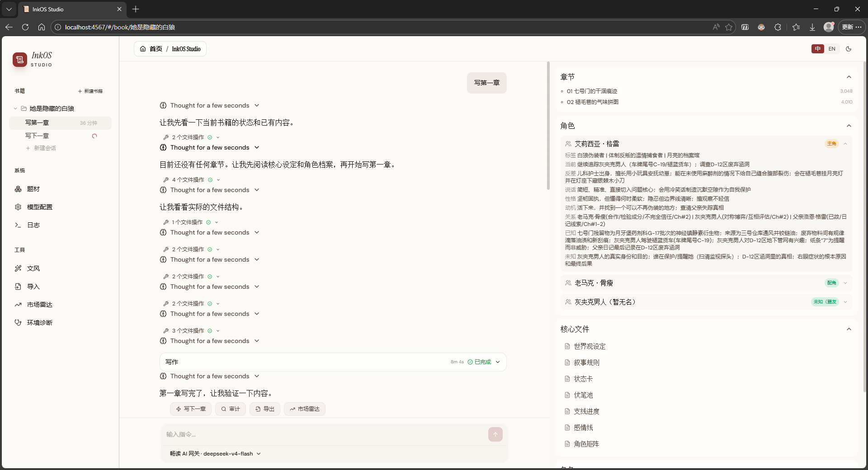The height and width of the screenshot is (470, 868).
Task: Collapse the 她是隐藏的白狼 book tree
Action: point(15,108)
